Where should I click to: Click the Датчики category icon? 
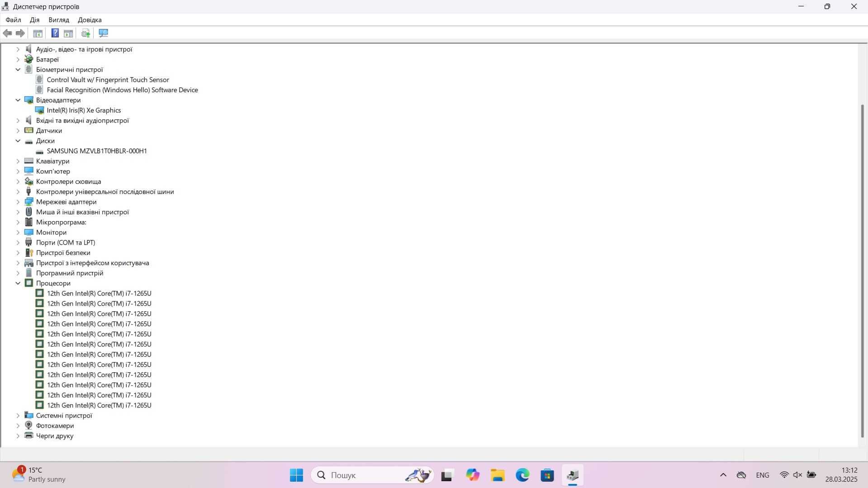(x=29, y=130)
